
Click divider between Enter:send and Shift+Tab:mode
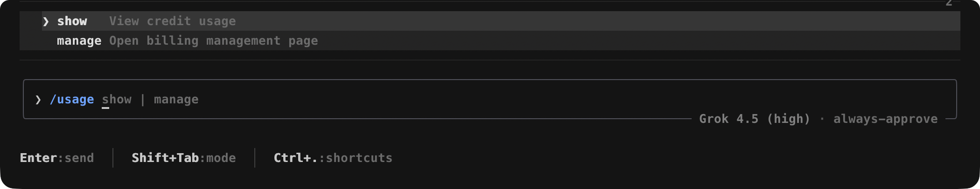(x=113, y=158)
